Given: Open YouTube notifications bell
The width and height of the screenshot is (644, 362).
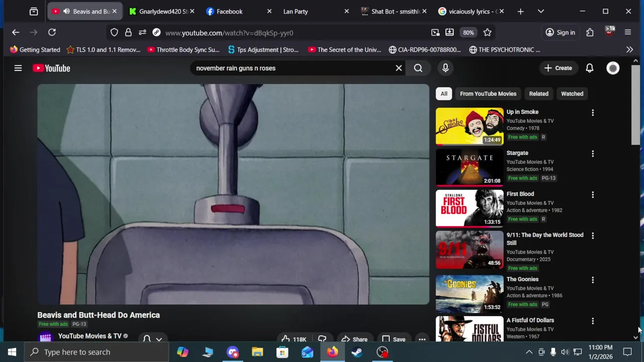Looking at the screenshot, I should pyautogui.click(x=589, y=68).
